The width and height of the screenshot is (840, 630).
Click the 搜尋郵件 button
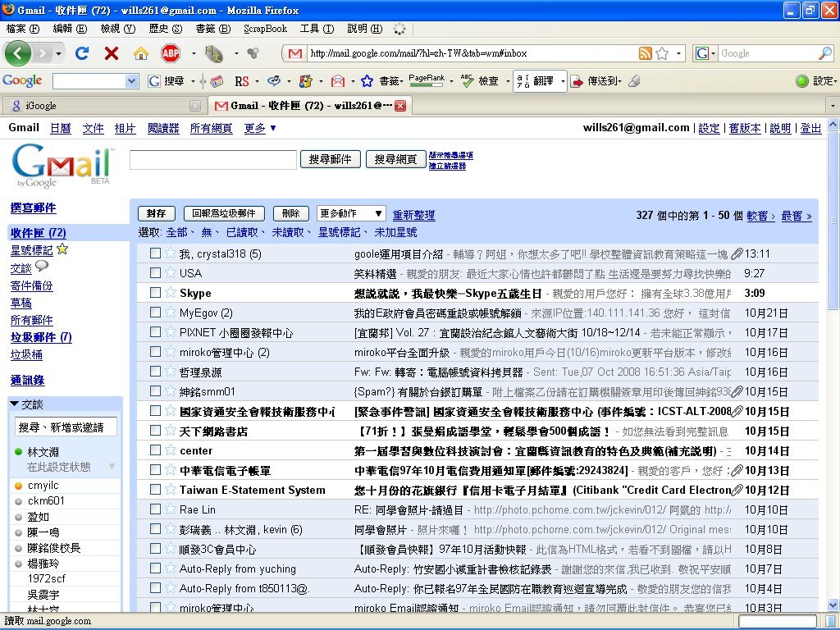(x=330, y=159)
